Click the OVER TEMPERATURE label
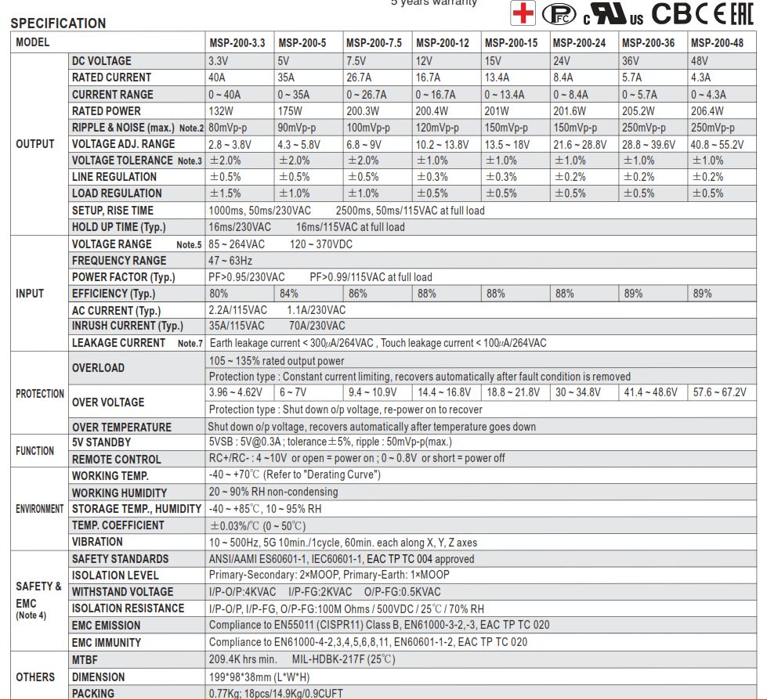Viewport: 767px width, 700px height. (121, 428)
